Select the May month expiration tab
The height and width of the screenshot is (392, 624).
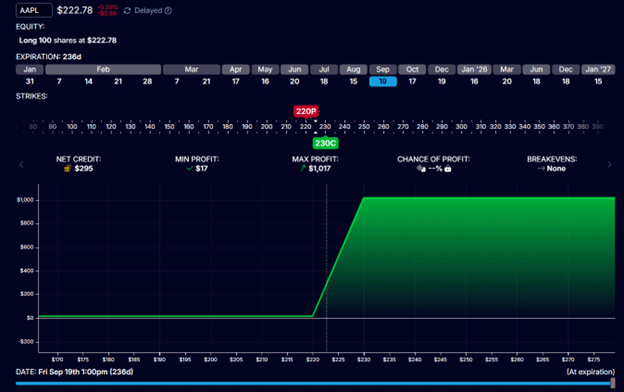pyautogui.click(x=265, y=70)
